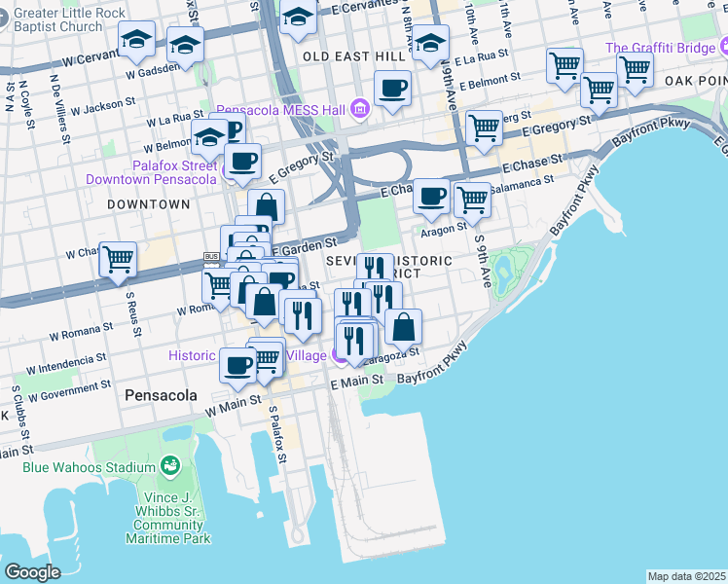Screen dimensions: 728x584
Task: Click the N De Villiers St label
Action: [60, 109]
